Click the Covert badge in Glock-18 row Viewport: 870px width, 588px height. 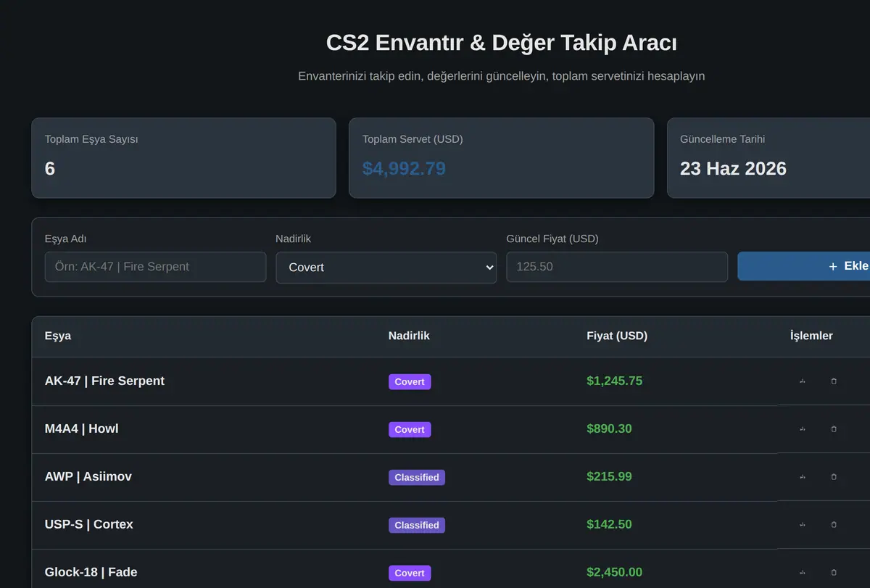pos(410,573)
